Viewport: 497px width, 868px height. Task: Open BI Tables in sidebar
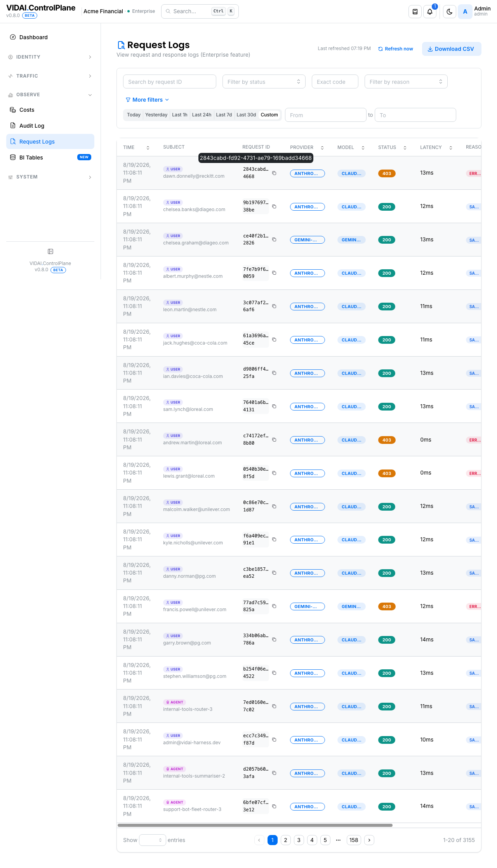(50, 157)
